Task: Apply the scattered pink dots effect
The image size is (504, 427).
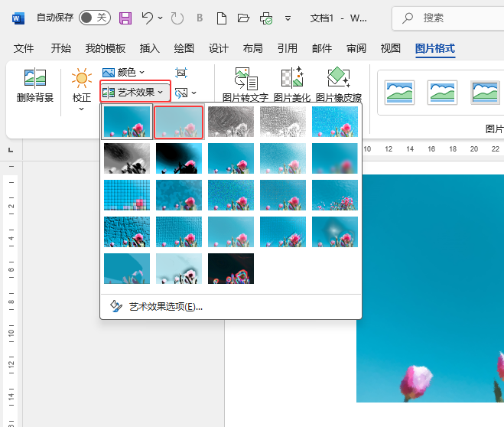Action: pyautogui.click(x=335, y=195)
